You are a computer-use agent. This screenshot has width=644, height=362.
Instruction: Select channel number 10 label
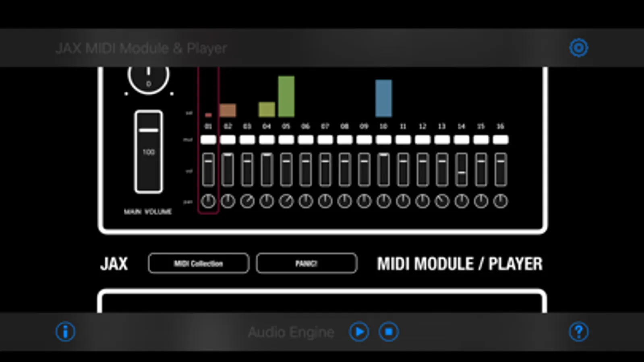click(383, 126)
